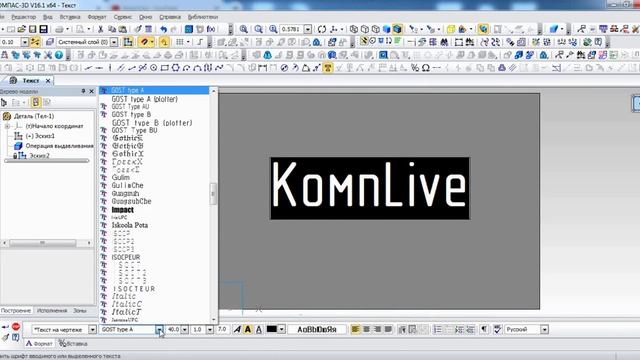Toggle paragraph marks display
This screenshot has width=640, height=360.
click(484, 329)
